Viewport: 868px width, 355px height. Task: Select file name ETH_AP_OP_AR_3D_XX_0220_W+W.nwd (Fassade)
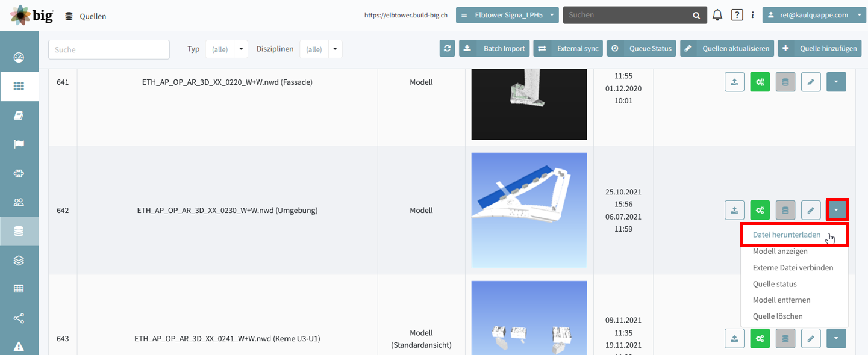tap(228, 82)
